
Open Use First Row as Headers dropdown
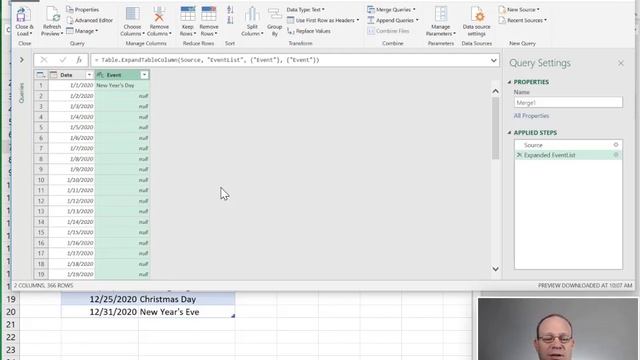click(323, 20)
